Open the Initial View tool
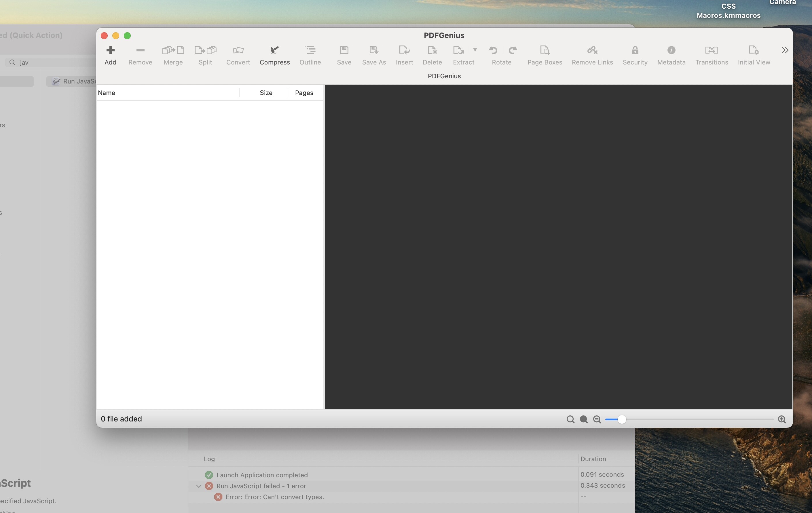This screenshot has height=513, width=812. [x=754, y=51]
